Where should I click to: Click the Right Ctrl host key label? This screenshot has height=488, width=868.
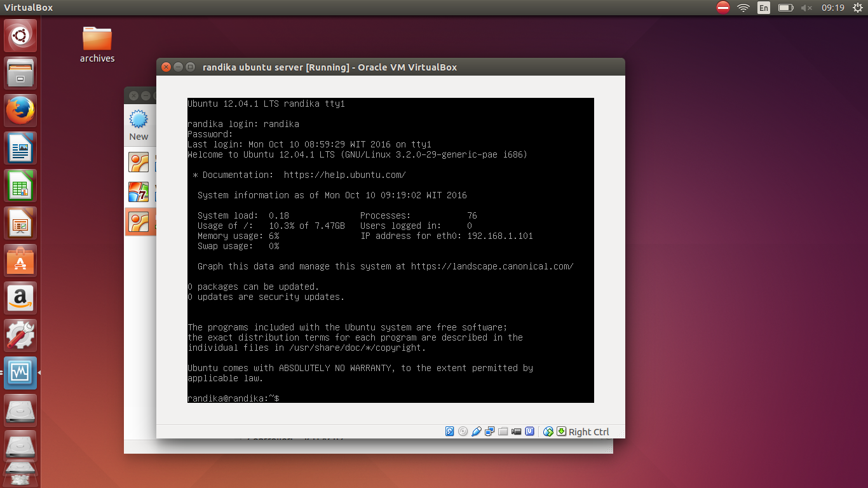pos(590,431)
